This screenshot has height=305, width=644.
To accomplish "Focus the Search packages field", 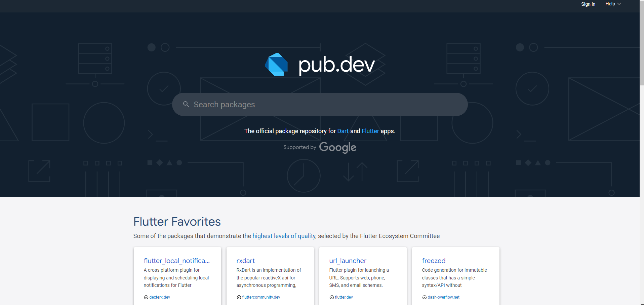I will coord(320,104).
